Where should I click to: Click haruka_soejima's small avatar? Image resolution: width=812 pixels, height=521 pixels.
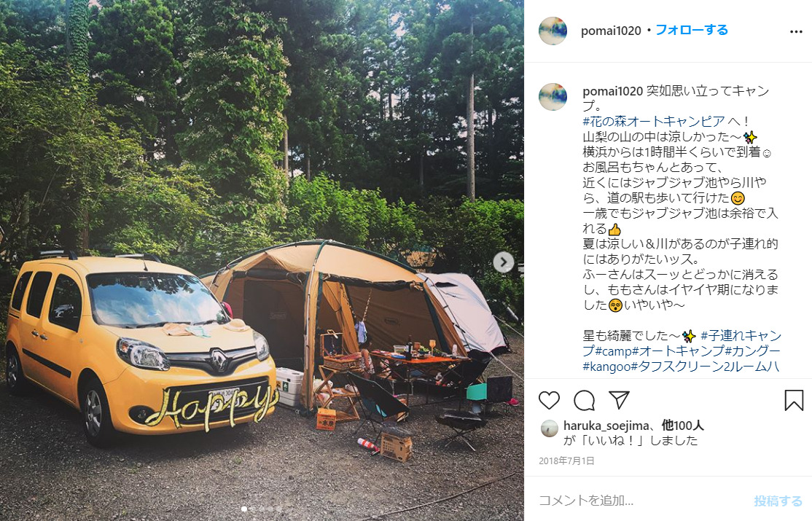pyautogui.click(x=549, y=428)
